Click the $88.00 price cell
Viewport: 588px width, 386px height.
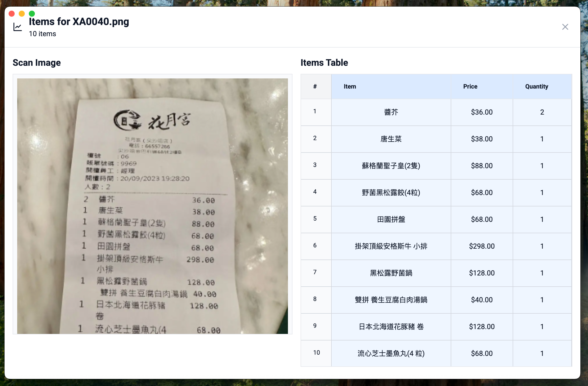(x=482, y=166)
